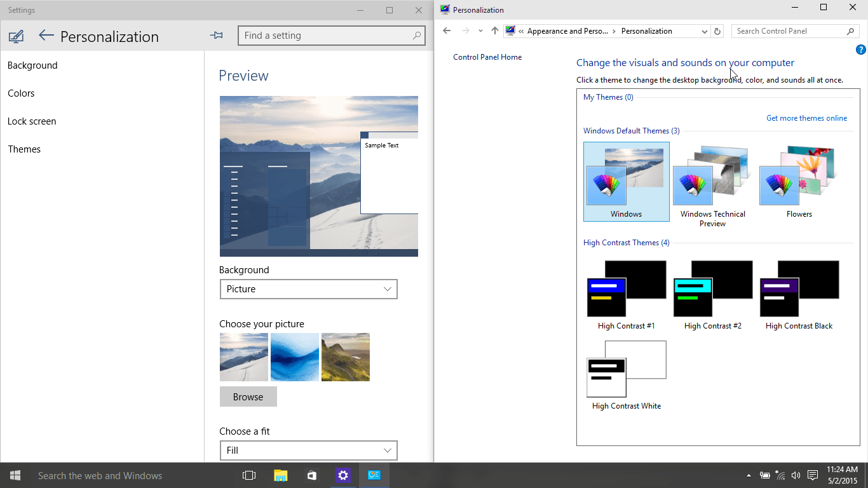Select Background in Settings sidebar

point(32,65)
